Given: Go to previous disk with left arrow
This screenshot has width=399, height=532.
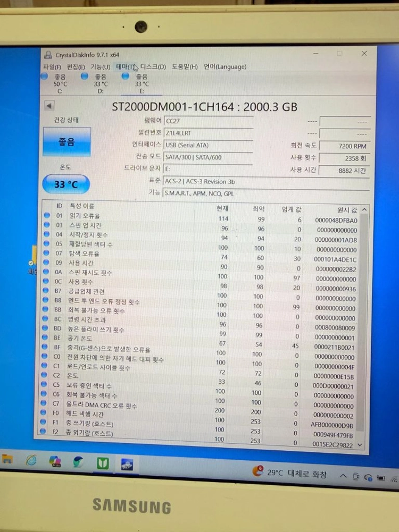Looking at the screenshot, I should coord(49,106).
